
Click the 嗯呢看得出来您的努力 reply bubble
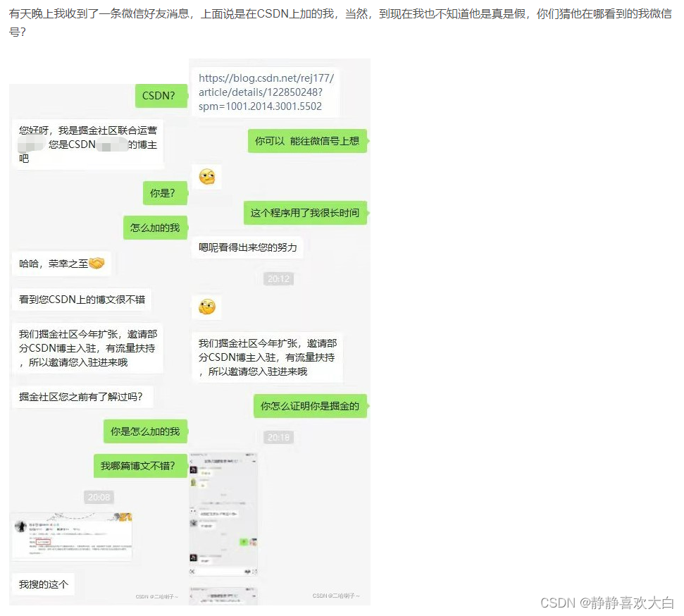(x=247, y=247)
